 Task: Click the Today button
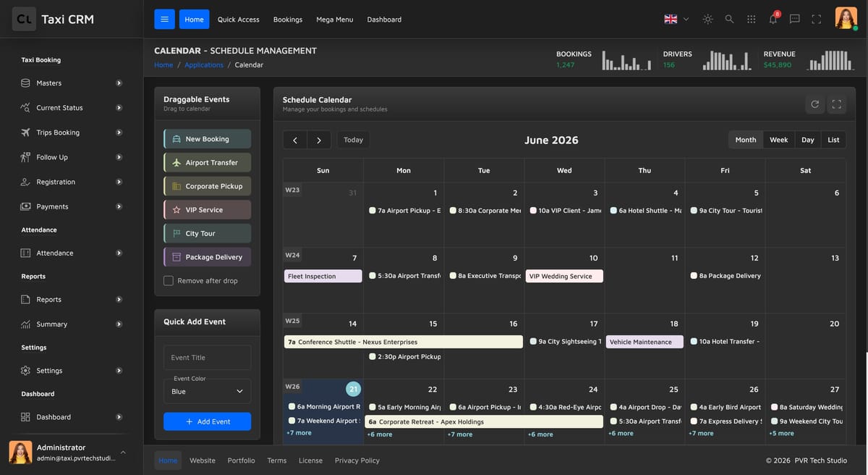[x=353, y=140]
